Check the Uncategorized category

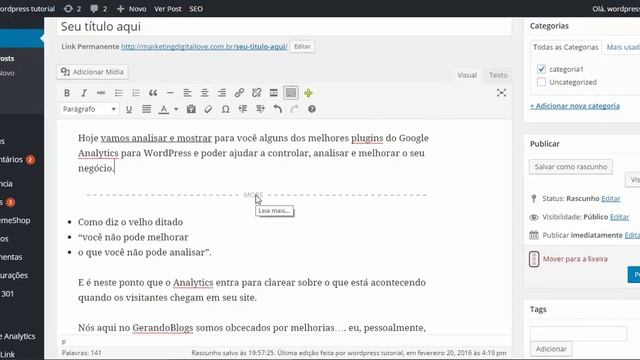tap(541, 82)
